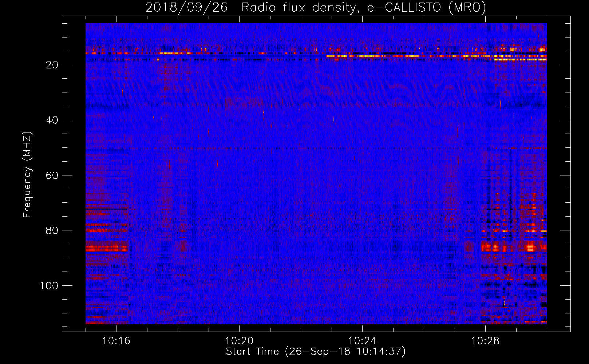Click the 10:28 time tick label
The width and height of the screenshot is (589, 364).
(x=485, y=341)
